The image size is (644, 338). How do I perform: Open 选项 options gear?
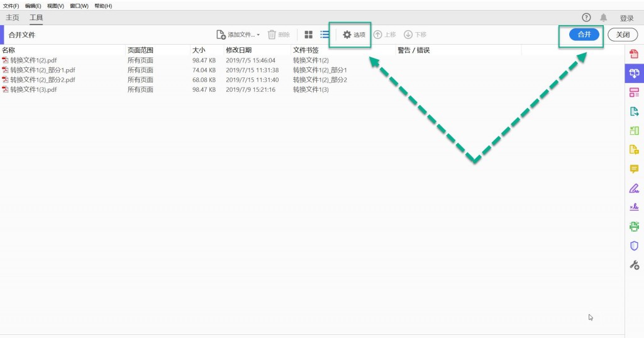pos(354,35)
